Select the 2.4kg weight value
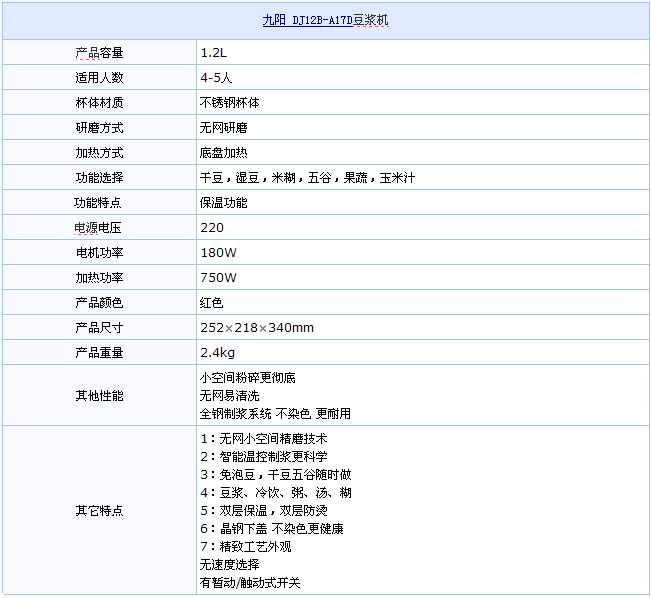This screenshot has height=598, width=651. [x=217, y=352]
